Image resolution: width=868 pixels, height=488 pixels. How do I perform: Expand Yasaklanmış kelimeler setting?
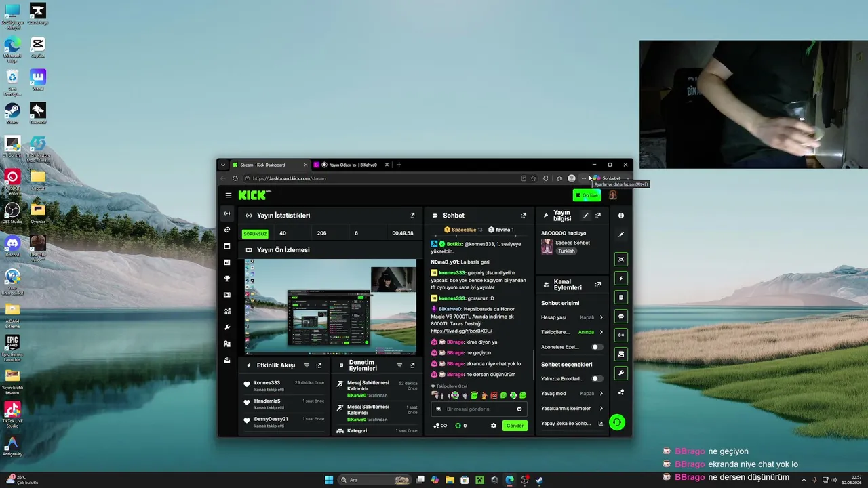point(572,408)
